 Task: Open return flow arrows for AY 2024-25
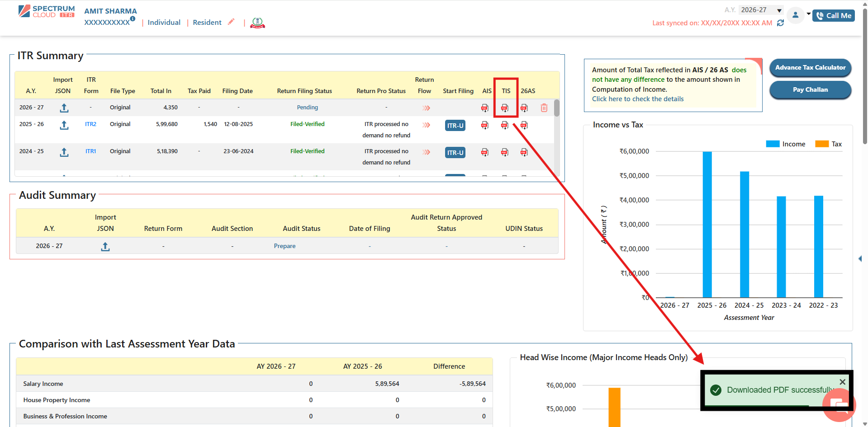(x=426, y=152)
